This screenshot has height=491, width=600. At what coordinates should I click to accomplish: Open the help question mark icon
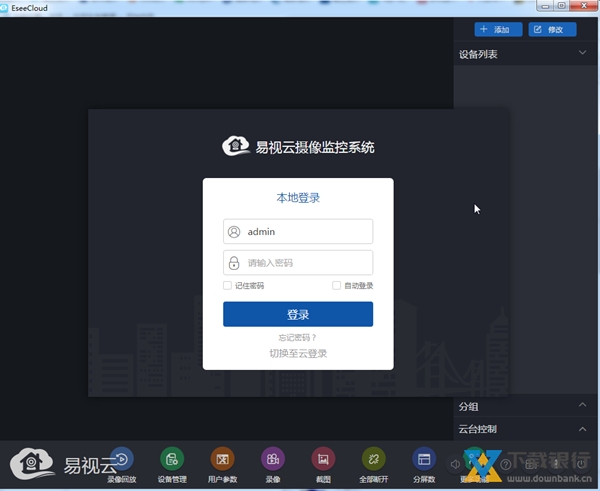505,465
